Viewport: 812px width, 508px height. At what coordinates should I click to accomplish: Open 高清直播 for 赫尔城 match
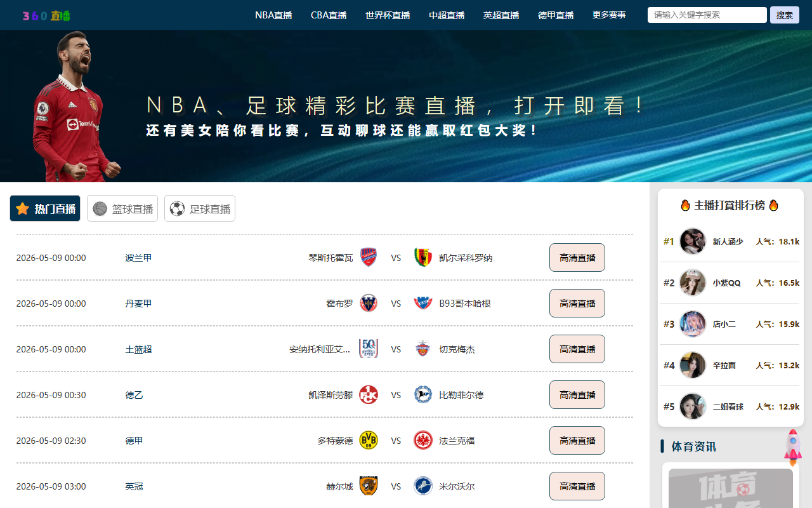577,486
